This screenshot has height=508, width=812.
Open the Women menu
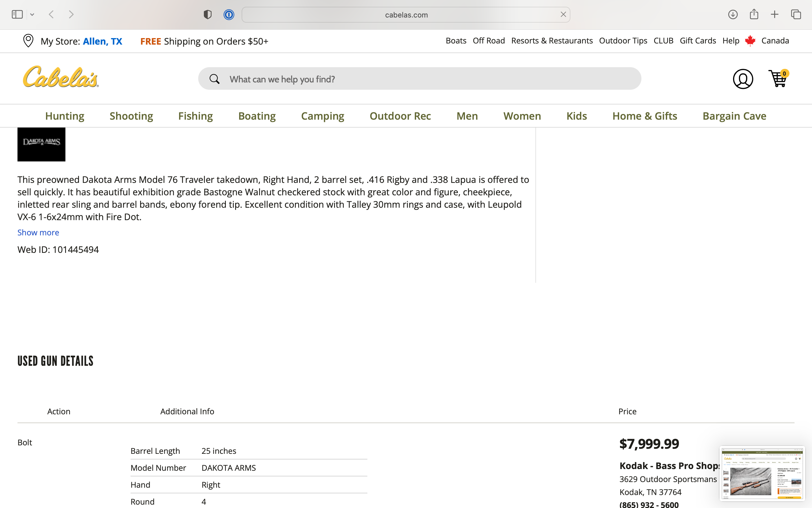click(522, 116)
